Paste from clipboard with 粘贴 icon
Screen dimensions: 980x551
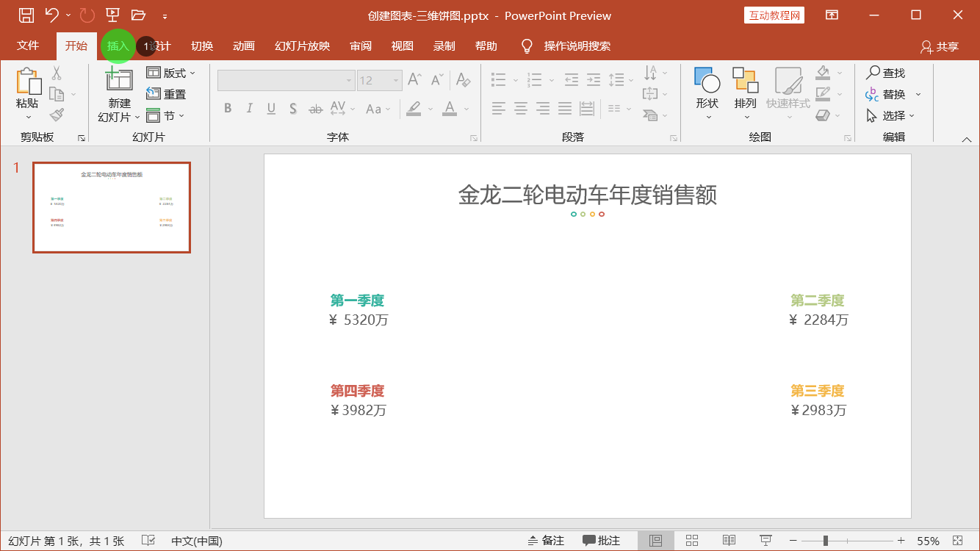[27, 80]
